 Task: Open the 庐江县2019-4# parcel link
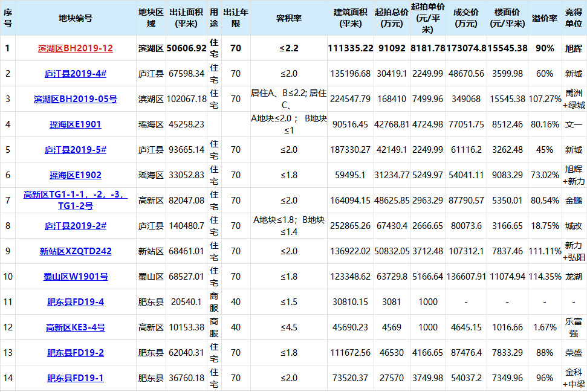pyautogui.click(x=75, y=74)
